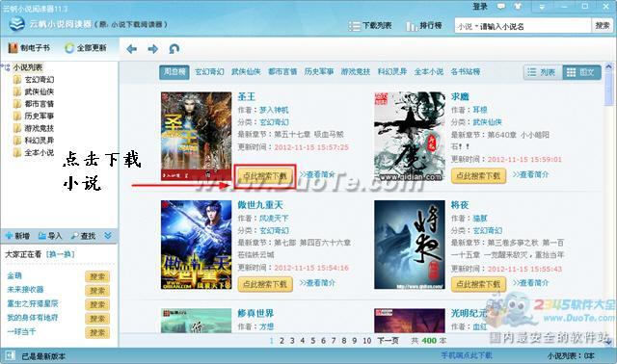Click 点此搜索下载 for 傲世九重天
Image resolution: width=617 pixels, height=364 pixels.
(x=265, y=284)
